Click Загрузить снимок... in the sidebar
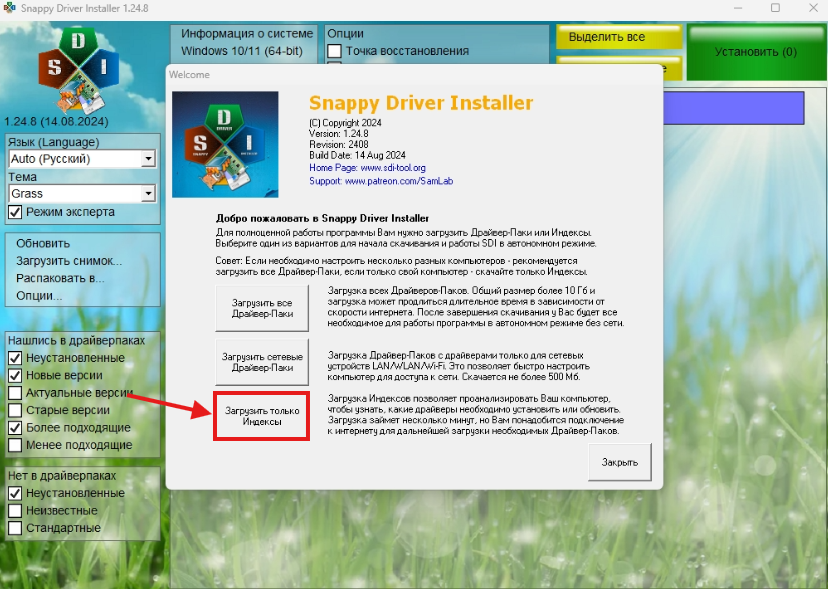828x589 pixels. click(x=69, y=261)
